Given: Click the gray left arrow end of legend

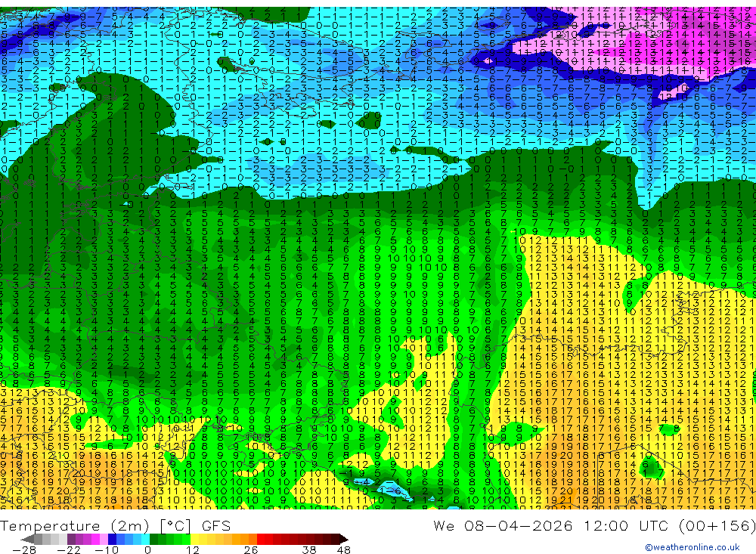Looking at the screenshot, I should (x=27, y=539).
